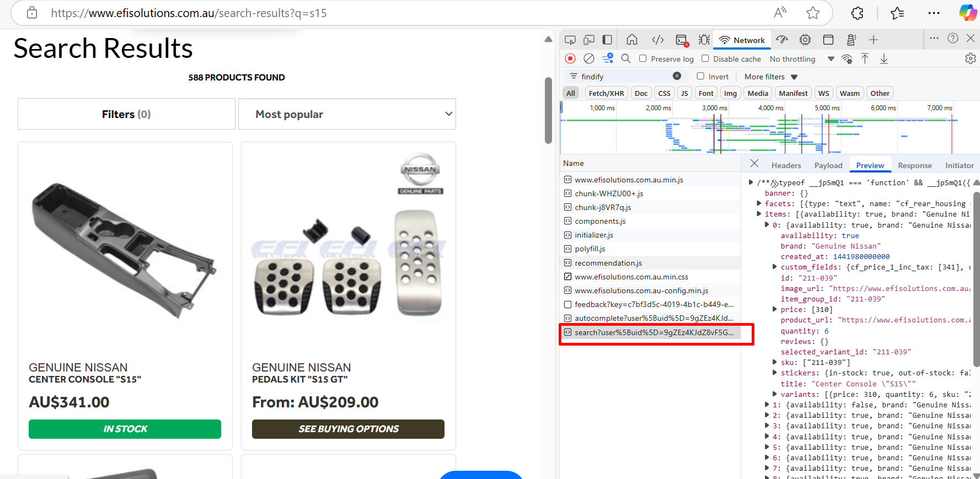
Task: Filter requests by Doc type
Action: point(641,93)
